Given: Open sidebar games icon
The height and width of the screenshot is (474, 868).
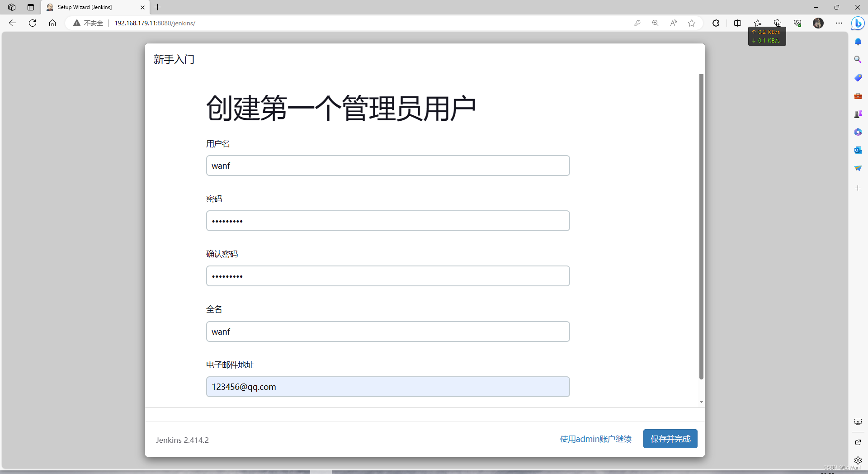Looking at the screenshot, I should click(858, 114).
